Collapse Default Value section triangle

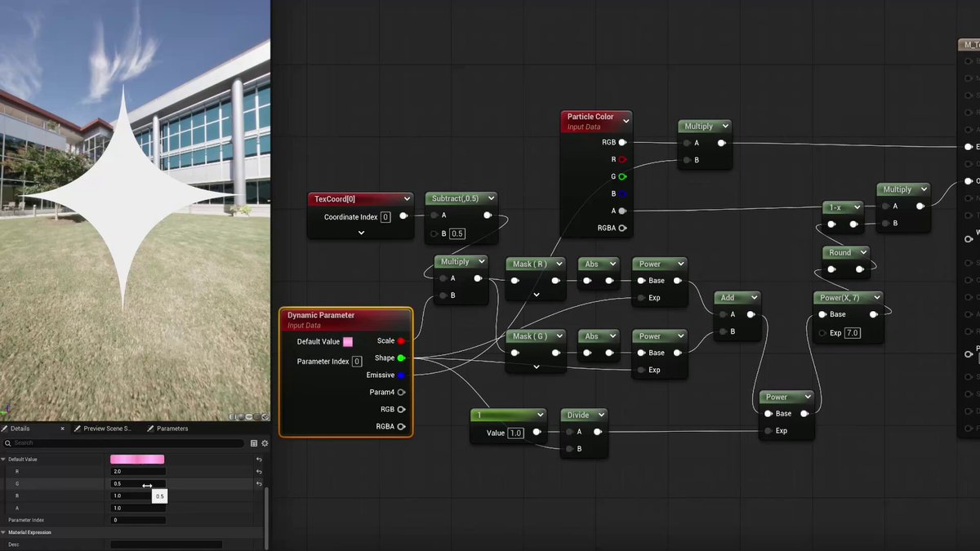[3, 460]
